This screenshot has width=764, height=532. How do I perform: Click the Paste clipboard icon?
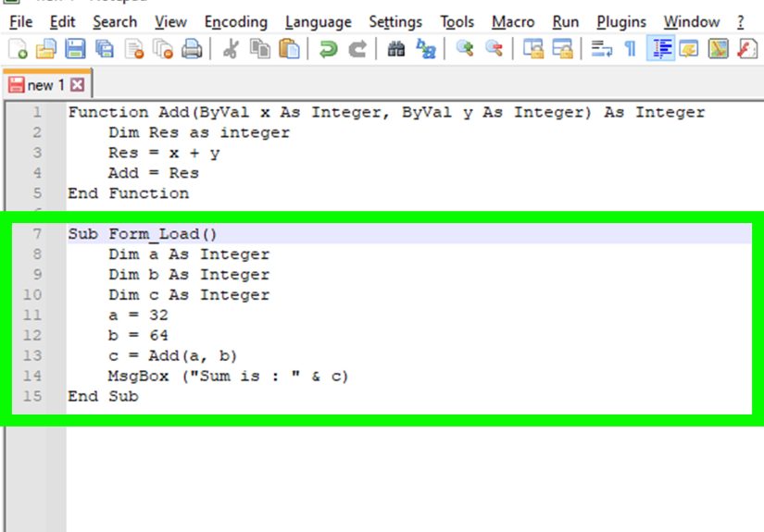[x=289, y=49]
